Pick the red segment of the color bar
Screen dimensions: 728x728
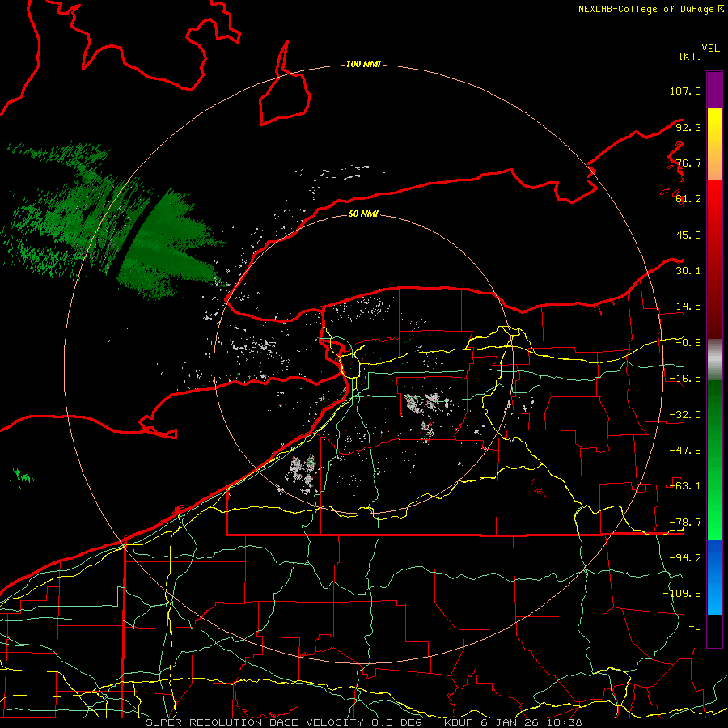pyautogui.click(x=714, y=259)
